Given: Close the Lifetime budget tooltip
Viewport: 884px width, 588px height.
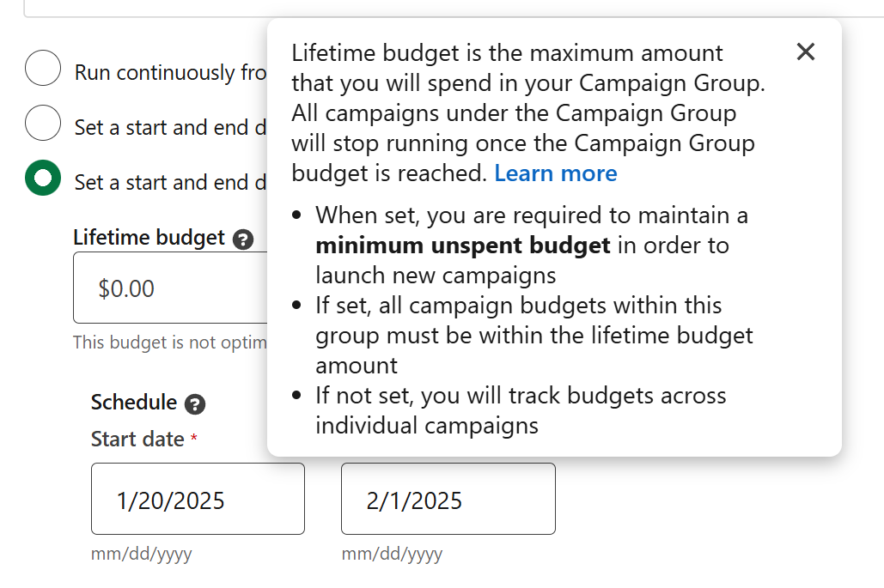Looking at the screenshot, I should click(x=806, y=52).
